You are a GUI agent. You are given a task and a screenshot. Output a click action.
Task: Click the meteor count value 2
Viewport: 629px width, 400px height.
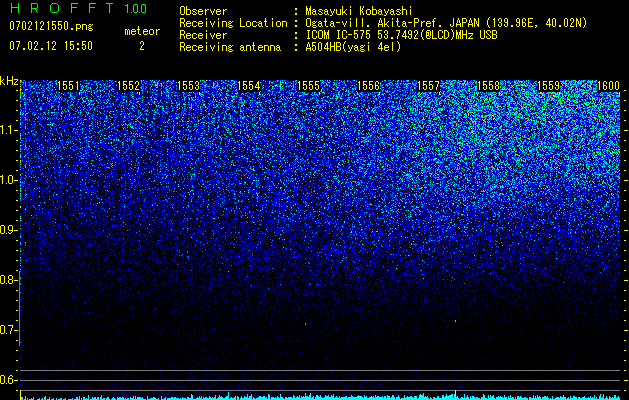(142, 46)
